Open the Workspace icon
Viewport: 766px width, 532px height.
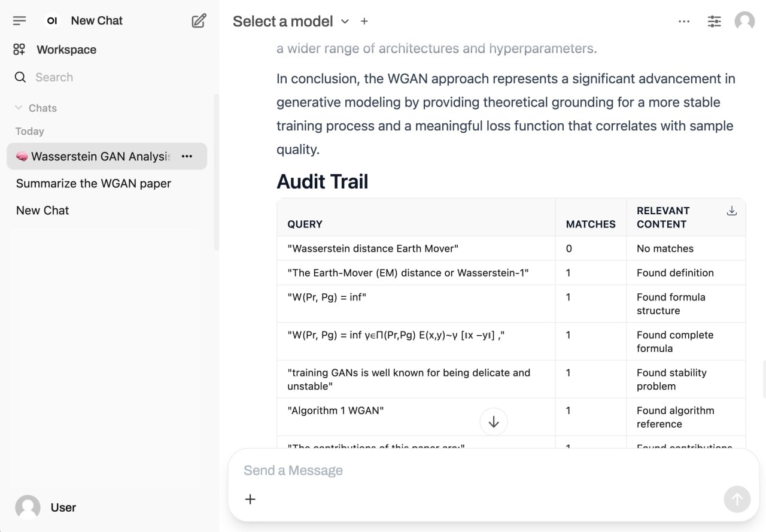tap(20, 50)
